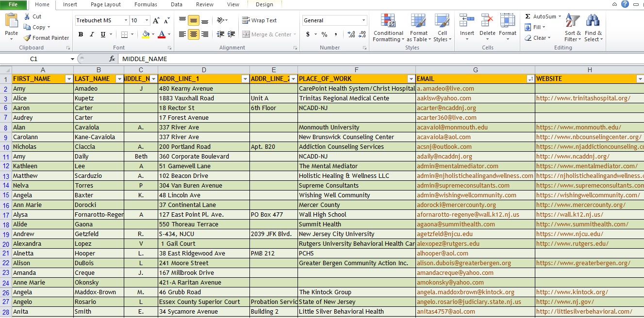Open the File tab
644x318 pixels.
coord(13,4)
